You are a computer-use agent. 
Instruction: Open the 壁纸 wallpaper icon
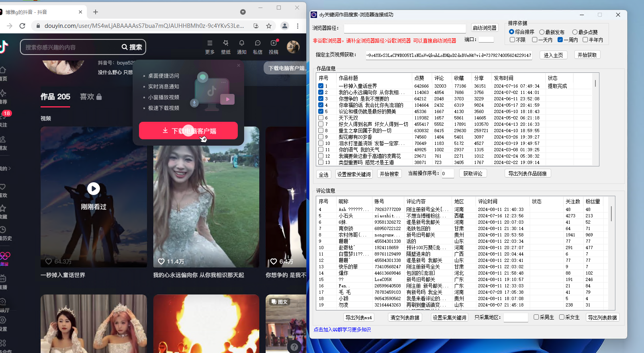(226, 47)
